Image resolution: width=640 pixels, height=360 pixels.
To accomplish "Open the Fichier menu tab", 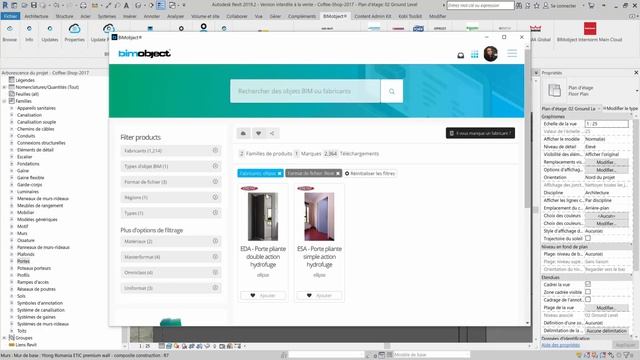I will (x=10, y=16).
